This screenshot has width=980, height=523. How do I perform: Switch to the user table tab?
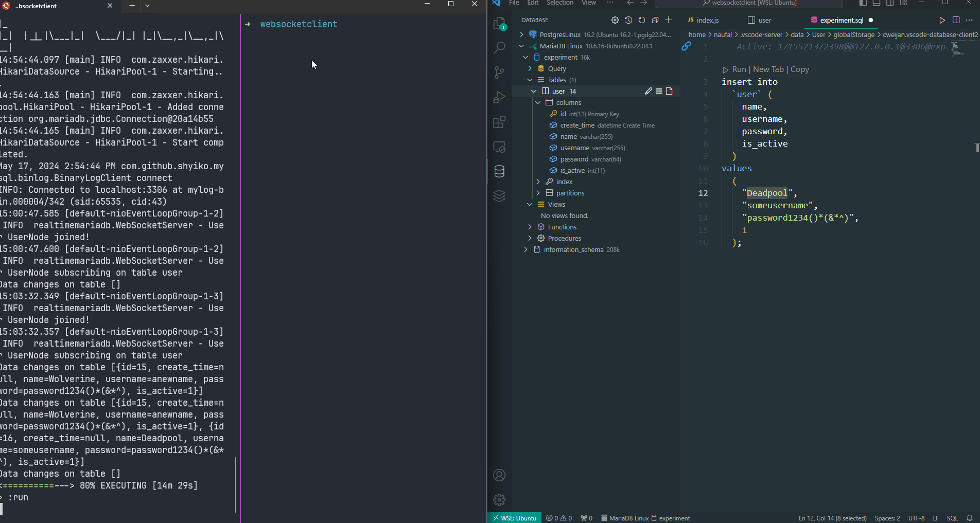pyautogui.click(x=760, y=20)
